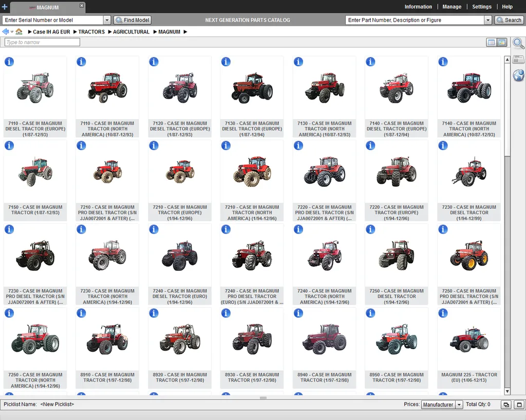Navigate to MAGNUM breadcrumb
526x420 pixels.
pos(169,32)
